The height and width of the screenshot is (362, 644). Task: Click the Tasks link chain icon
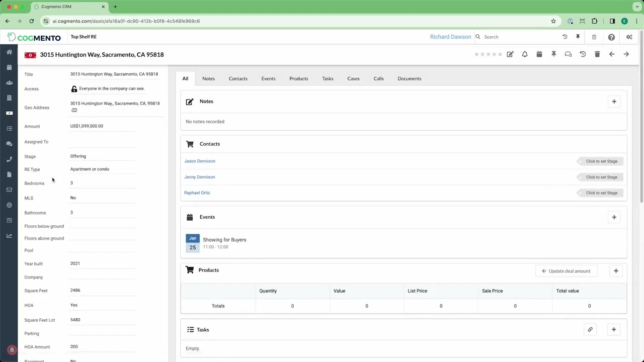point(590,330)
